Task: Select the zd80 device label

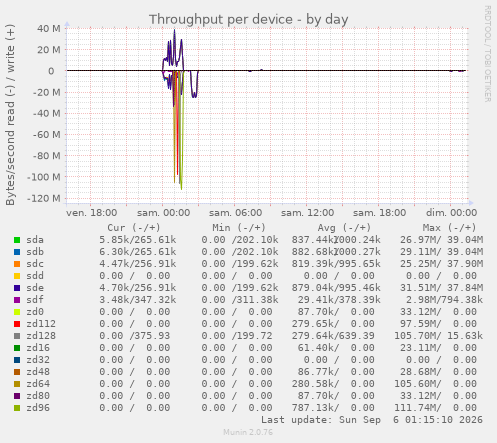Action: point(38,396)
